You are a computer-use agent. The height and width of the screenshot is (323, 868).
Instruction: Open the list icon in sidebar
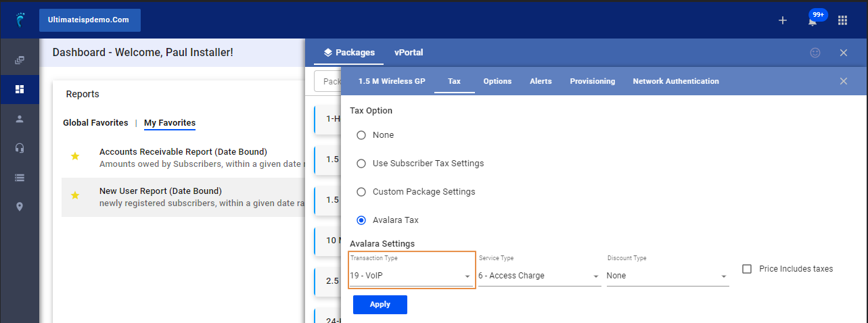coord(20,178)
